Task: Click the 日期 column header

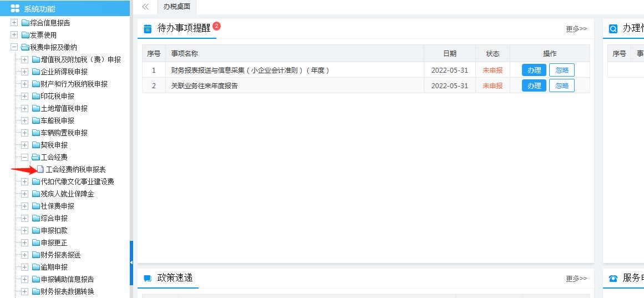Action: pos(450,53)
